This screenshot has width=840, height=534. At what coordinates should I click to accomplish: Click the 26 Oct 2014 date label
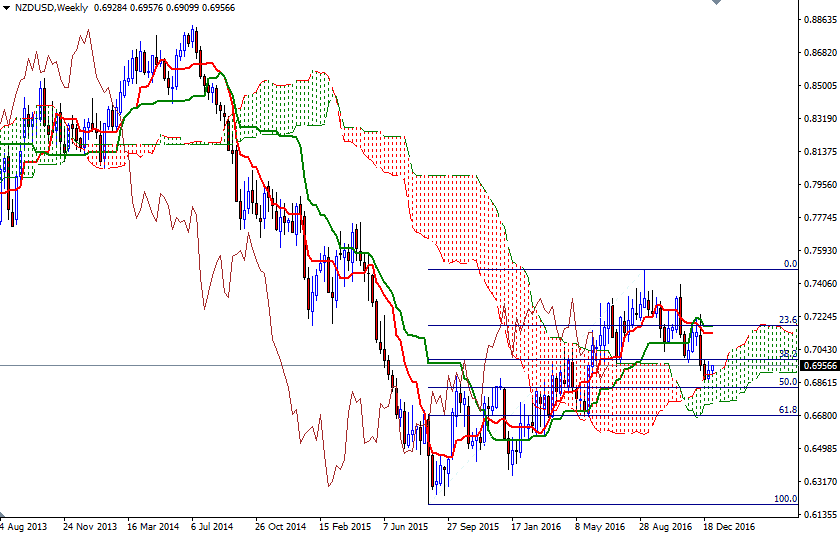click(281, 527)
